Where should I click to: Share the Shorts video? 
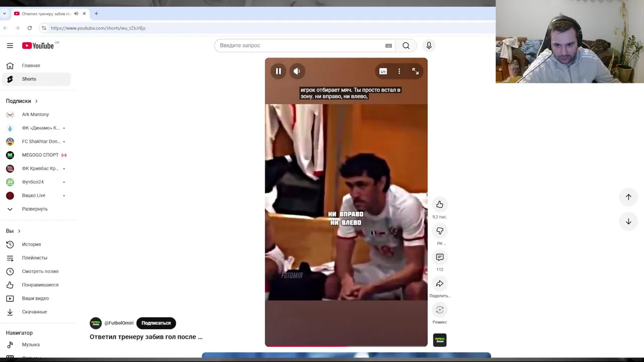pos(440,284)
